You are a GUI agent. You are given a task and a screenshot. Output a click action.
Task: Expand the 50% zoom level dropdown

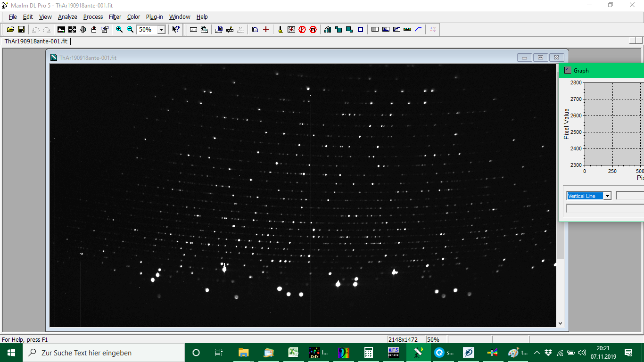coord(161,29)
